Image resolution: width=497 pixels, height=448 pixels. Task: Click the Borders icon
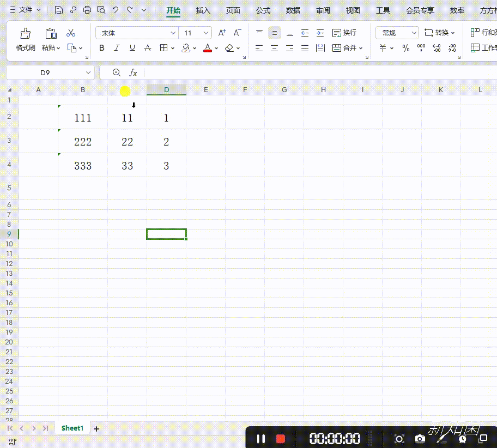(163, 48)
